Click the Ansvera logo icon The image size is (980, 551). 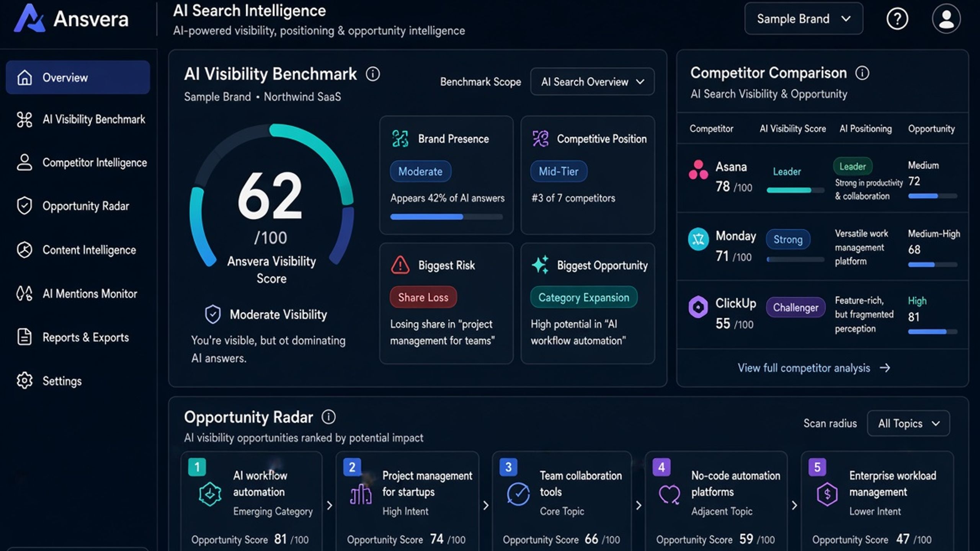click(x=29, y=18)
